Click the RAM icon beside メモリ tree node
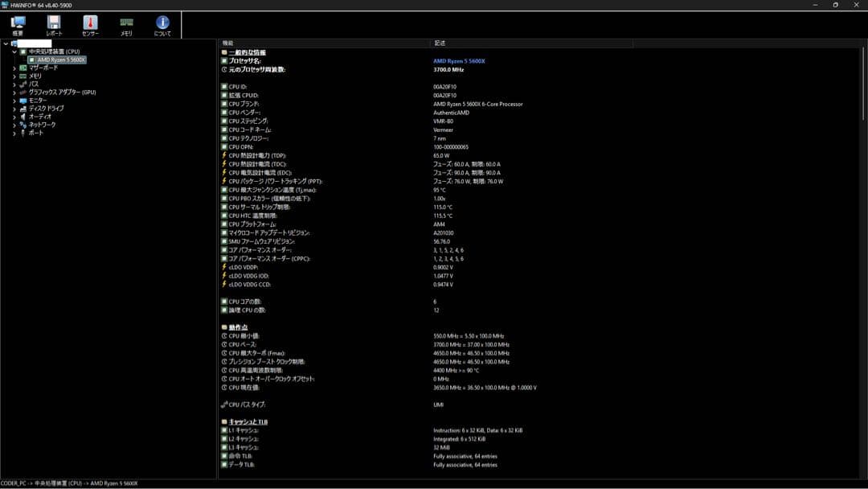 (x=23, y=76)
